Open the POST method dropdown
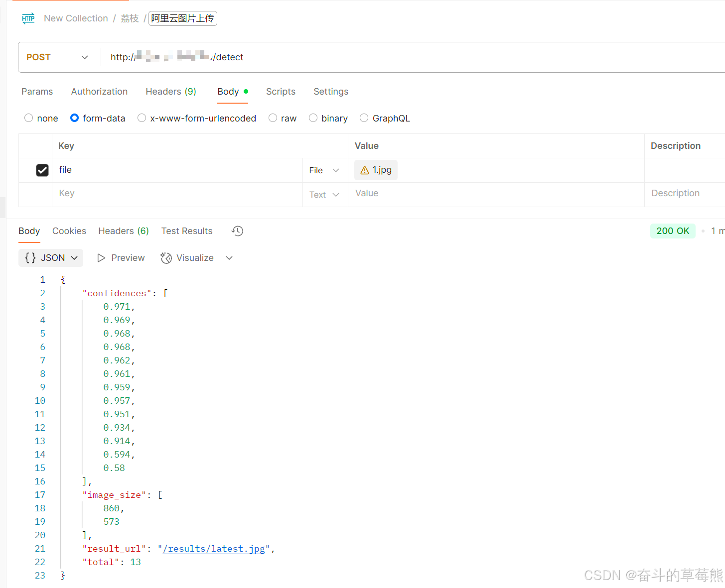The width and height of the screenshot is (725, 588). point(84,57)
